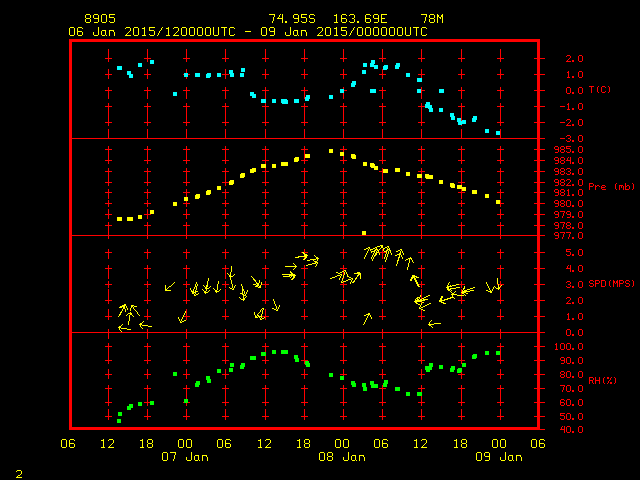Click the T(C) temperature axis title
Screen dimensions: 640x480
click(600, 89)
